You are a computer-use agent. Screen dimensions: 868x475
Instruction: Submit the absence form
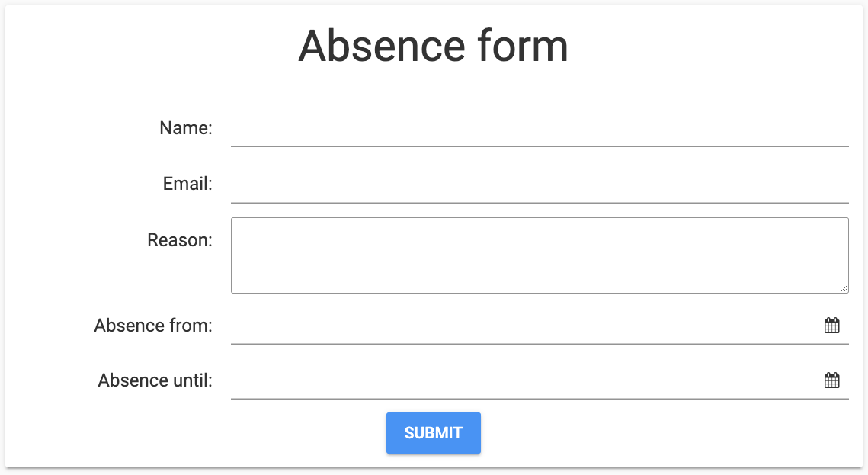click(x=434, y=432)
